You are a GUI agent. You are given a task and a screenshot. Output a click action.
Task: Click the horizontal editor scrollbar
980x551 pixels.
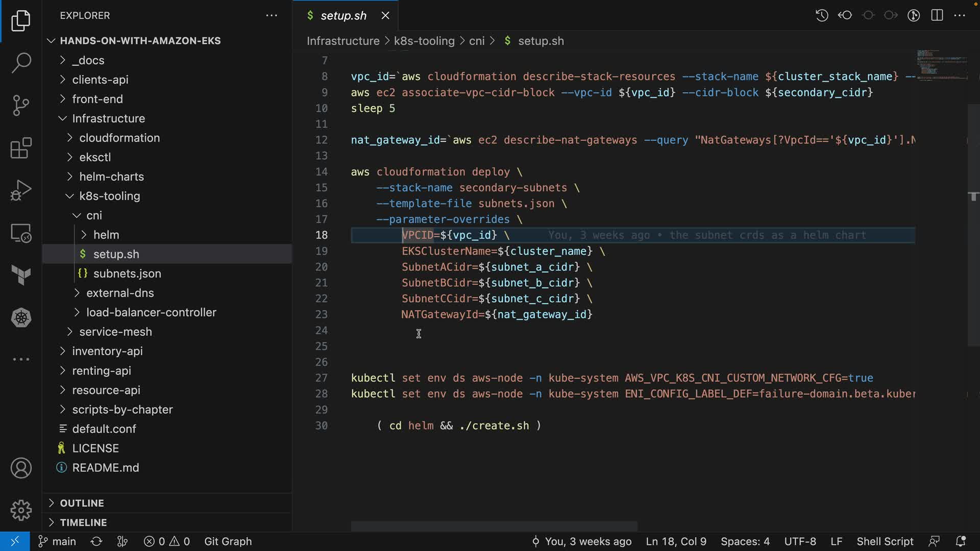(494, 526)
